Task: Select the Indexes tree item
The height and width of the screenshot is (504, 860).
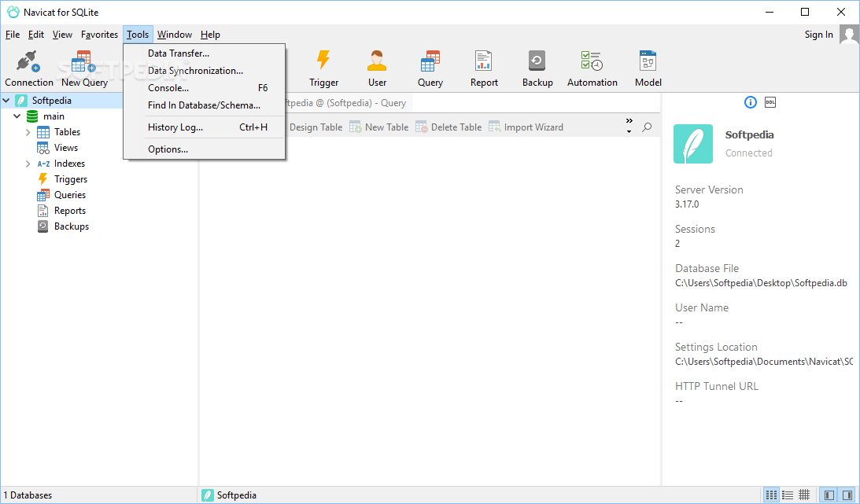Action: coord(69,164)
